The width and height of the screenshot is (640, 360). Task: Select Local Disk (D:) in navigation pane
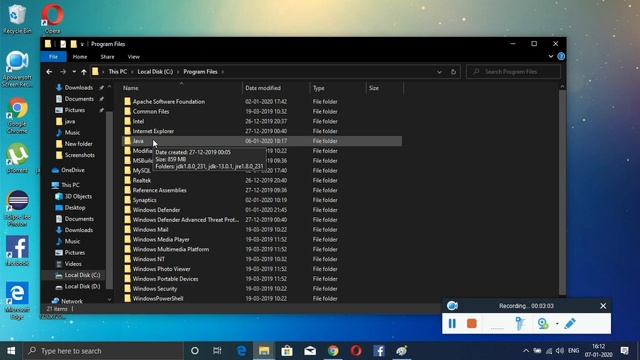click(82, 287)
